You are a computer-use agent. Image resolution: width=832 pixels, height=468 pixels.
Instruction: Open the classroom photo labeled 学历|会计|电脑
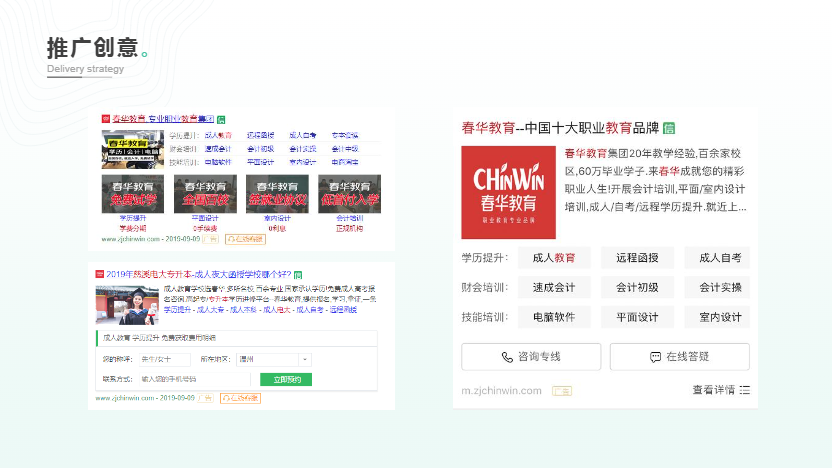tap(133, 149)
